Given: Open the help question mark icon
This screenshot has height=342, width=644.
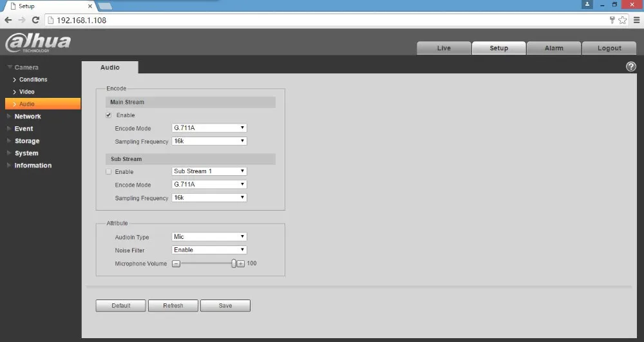Looking at the screenshot, I should click(631, 66).
